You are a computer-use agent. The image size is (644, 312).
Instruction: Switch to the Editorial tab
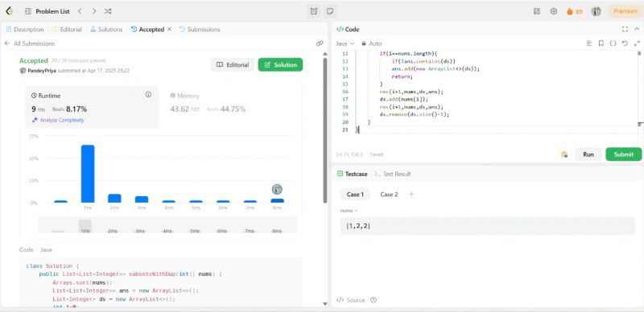point(67,30)
